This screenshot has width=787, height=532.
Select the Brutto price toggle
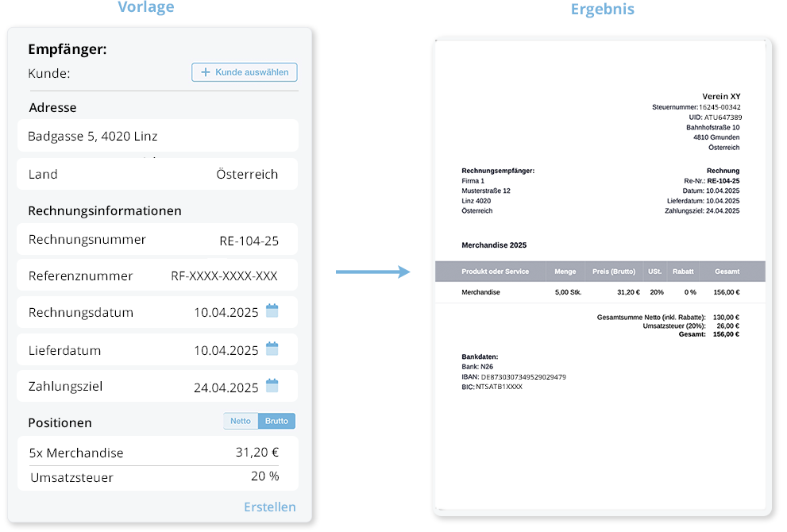276,421
